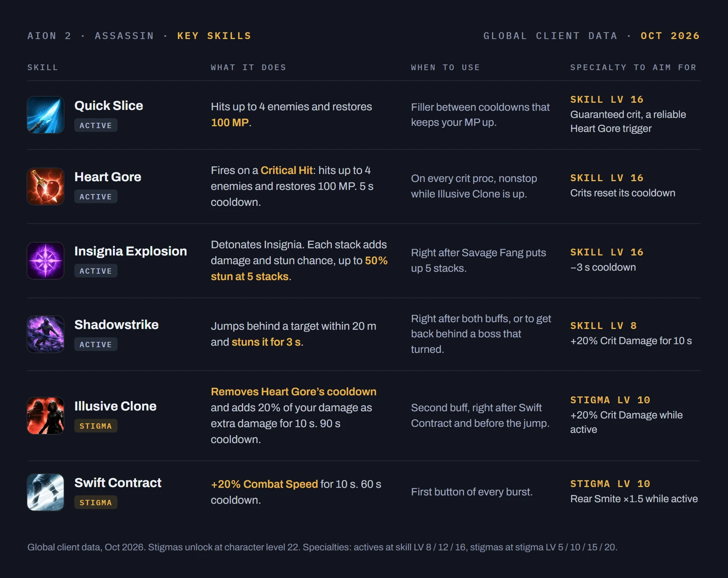The image size is (728, 578).
Task: Click the "Insignia Explosion" skill name
Action: tap(131, 251)
